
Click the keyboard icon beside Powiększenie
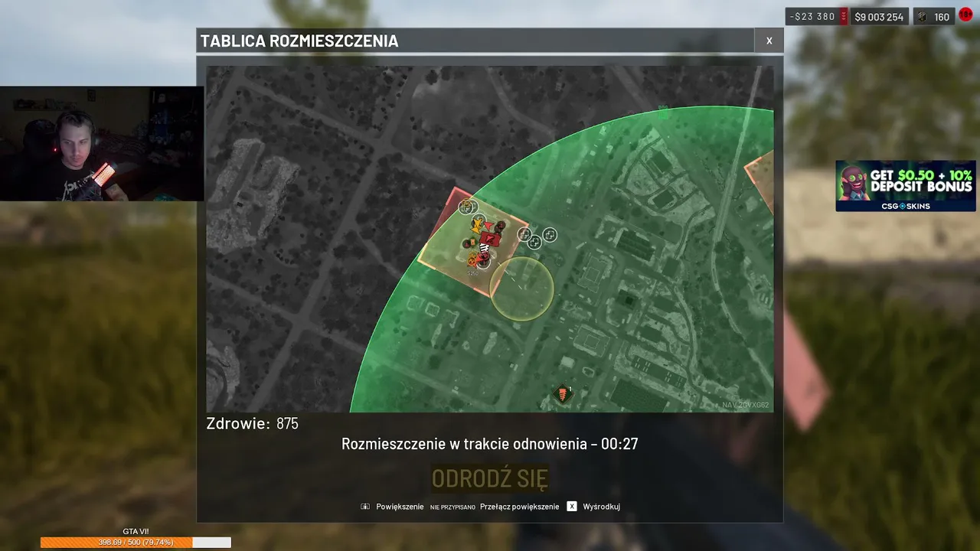[365, 507]
